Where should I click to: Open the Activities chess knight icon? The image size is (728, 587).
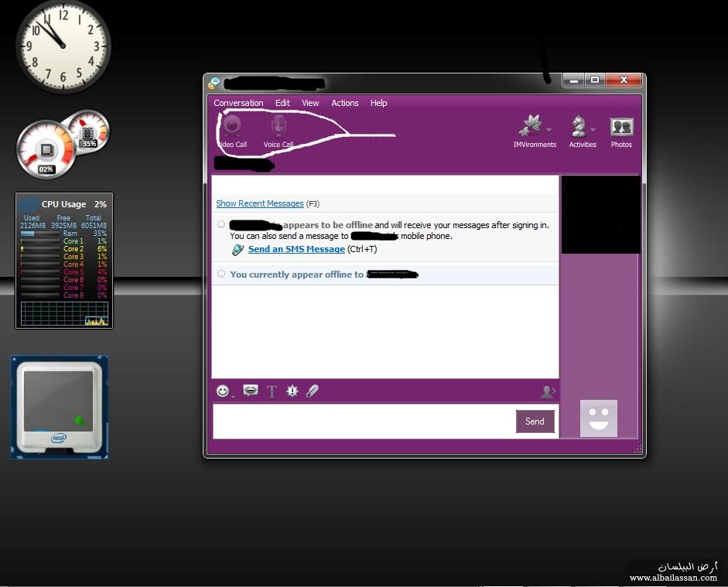[x=579, y=126]
